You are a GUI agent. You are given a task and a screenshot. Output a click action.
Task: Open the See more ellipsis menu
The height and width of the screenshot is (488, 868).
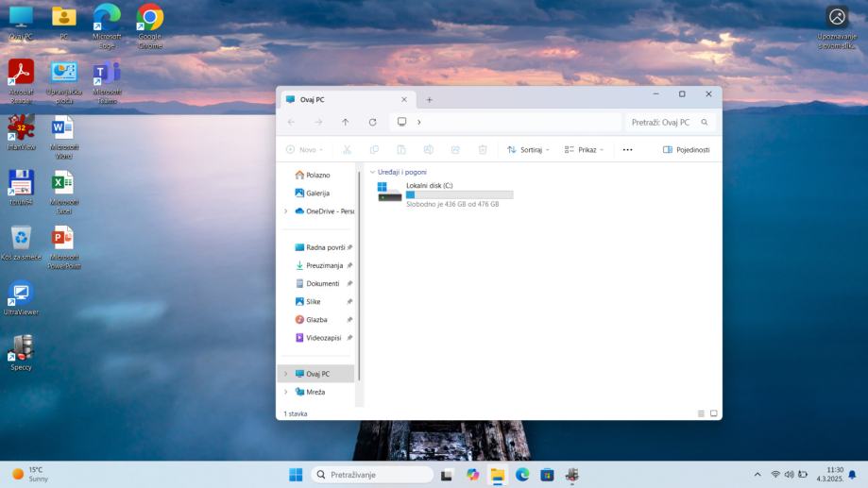[627, 149]
